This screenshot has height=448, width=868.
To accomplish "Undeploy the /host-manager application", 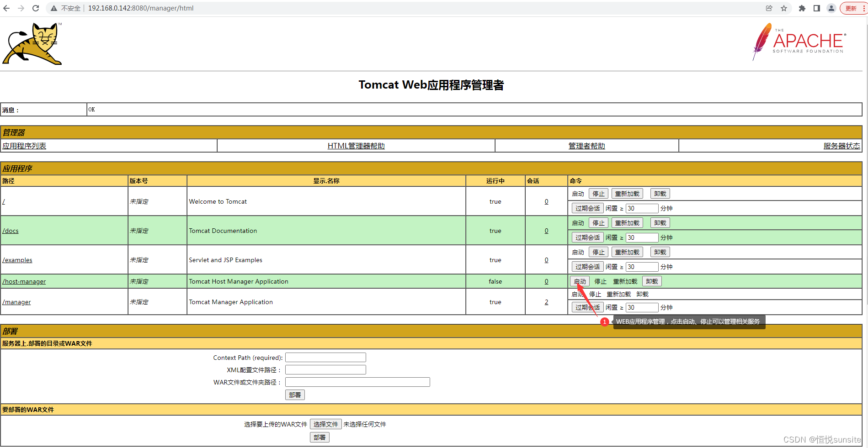I will [652, 281].
